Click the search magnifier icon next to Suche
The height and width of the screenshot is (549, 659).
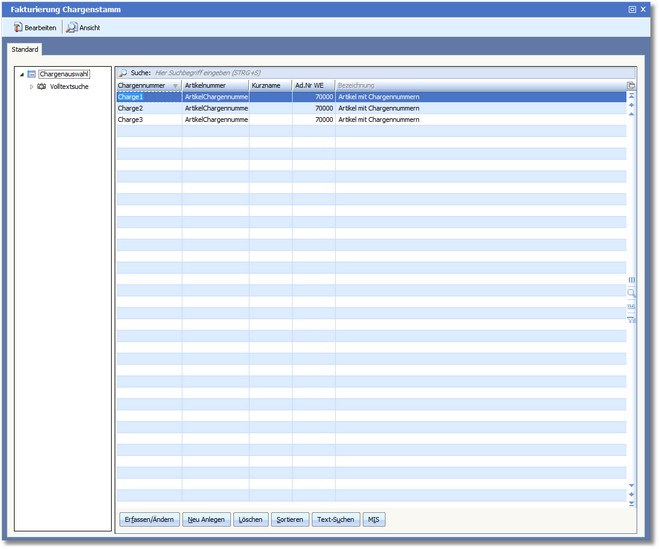coord(123,74)
